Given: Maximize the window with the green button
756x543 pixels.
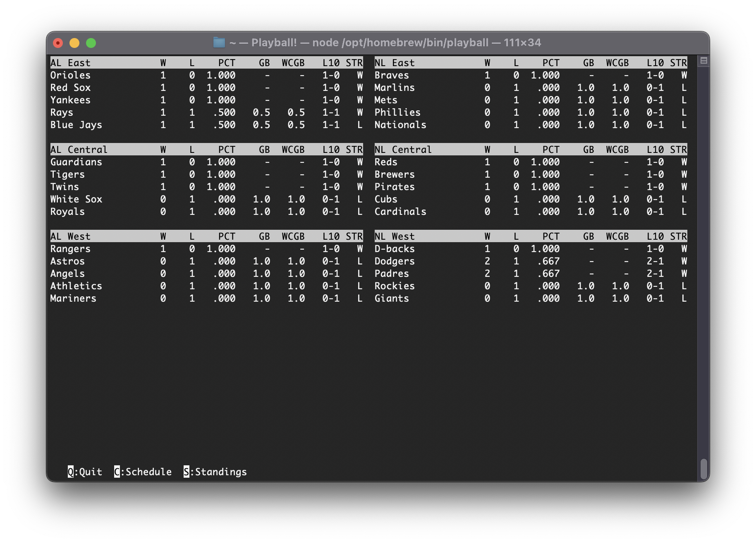Looking at the screenshot, I should click(x=91, y=43).
